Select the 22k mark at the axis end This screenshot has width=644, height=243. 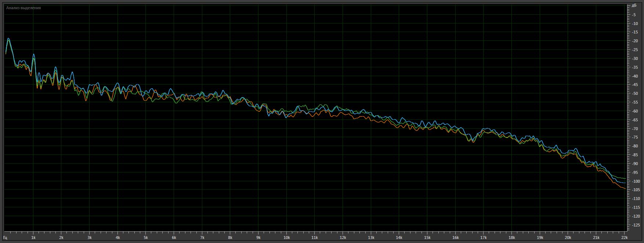pyautogui.click(x=624, y=238)
